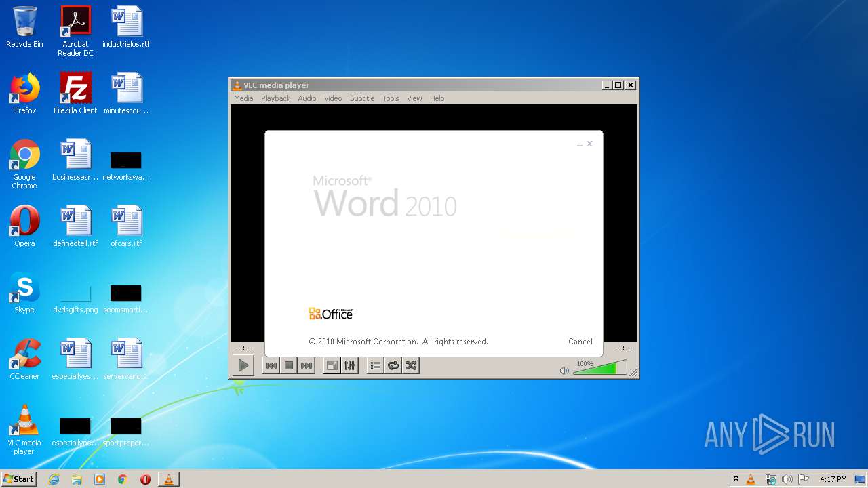Open Chrome from the taskbar
Viewport: 868px width, 488px height.
pyautogui.click(x=123, y=479)
